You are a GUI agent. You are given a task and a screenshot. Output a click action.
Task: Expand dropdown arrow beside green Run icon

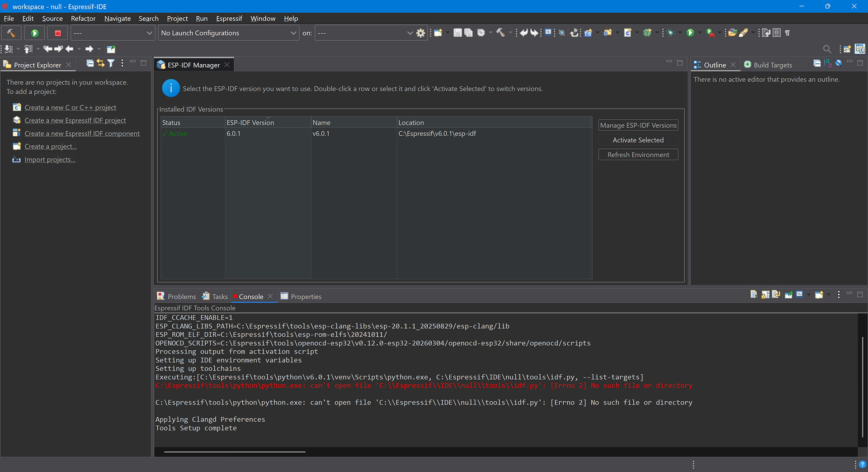700,33
